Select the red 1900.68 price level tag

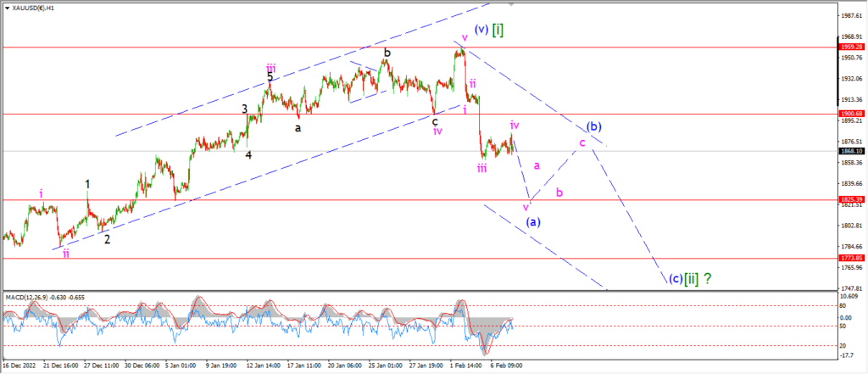[x=851, y=114]
